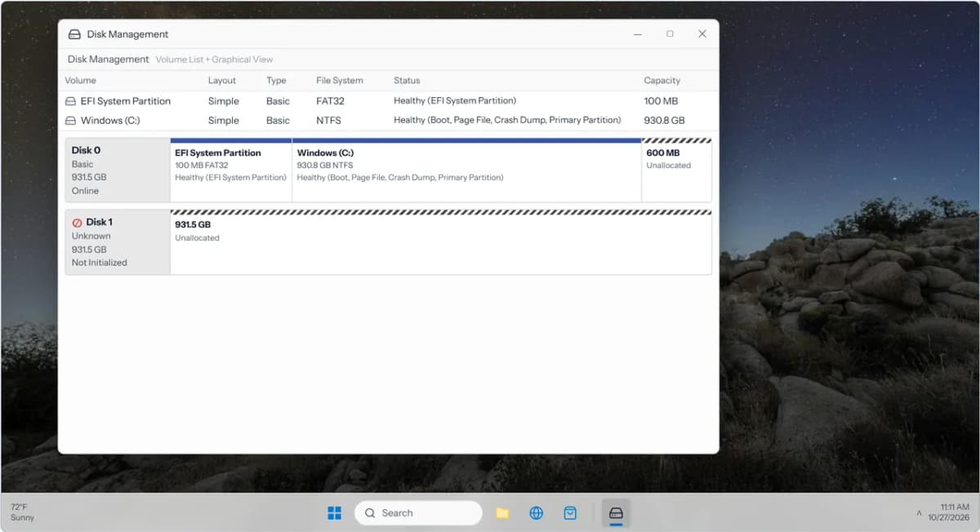980x532 pixels.
Task: Click Basic type in Windows (C:) row
Action: (x=278, y=121)
